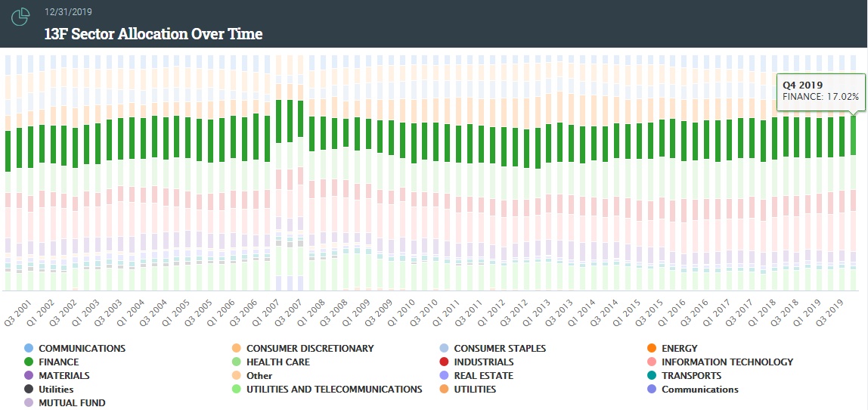Image resolution: width=868 pixels, height=410 pixels.
Task: Click the pie chart icon in the header
Action: (x=20, y=16)
